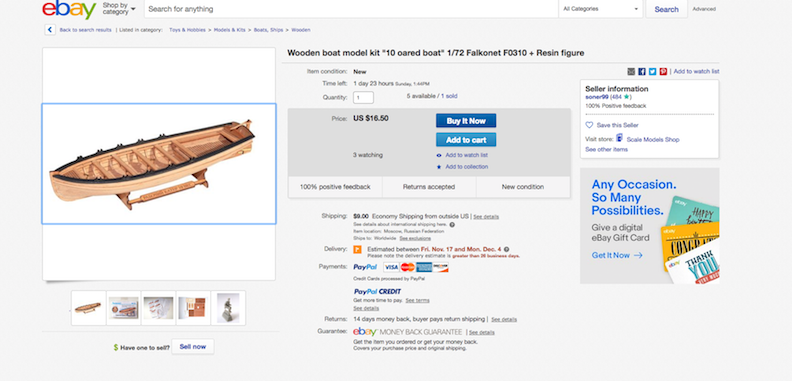Click the eBay logo
This screenshot has height=381, width=792.
coord(69,9)
